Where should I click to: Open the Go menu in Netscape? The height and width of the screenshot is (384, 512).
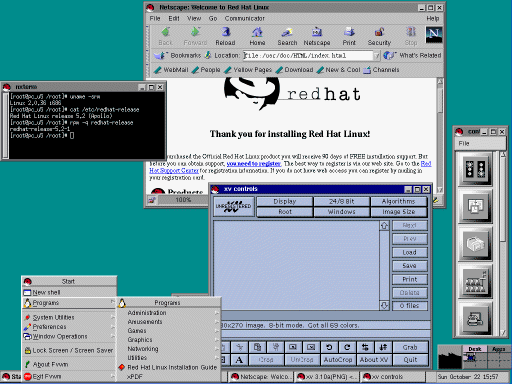213,18
